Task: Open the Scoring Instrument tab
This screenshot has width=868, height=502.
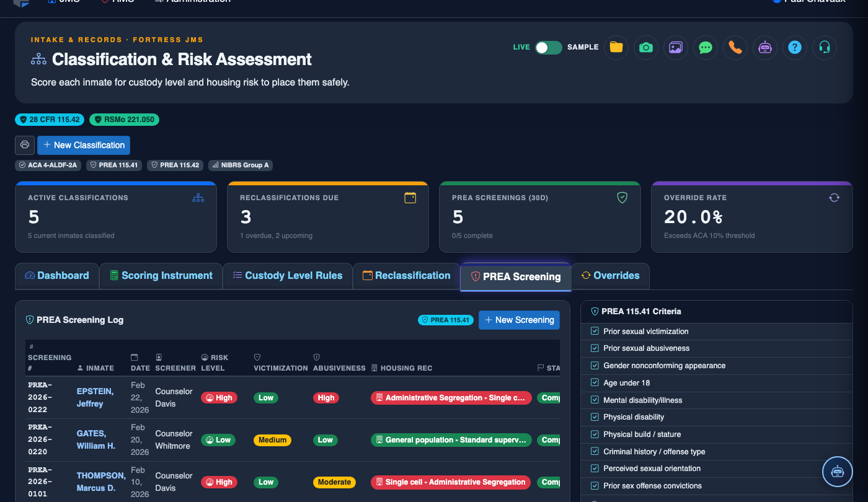Action: coord(161,276)
